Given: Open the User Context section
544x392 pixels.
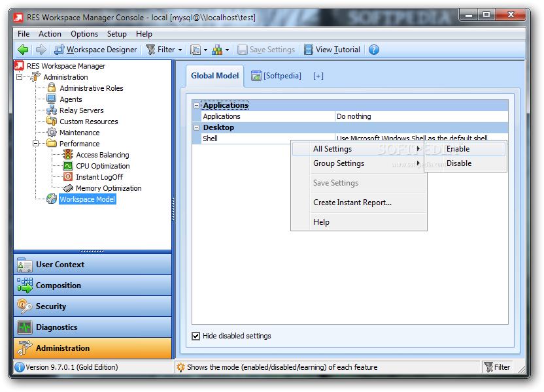Looking at the screenshot, I should pos(93,265).
